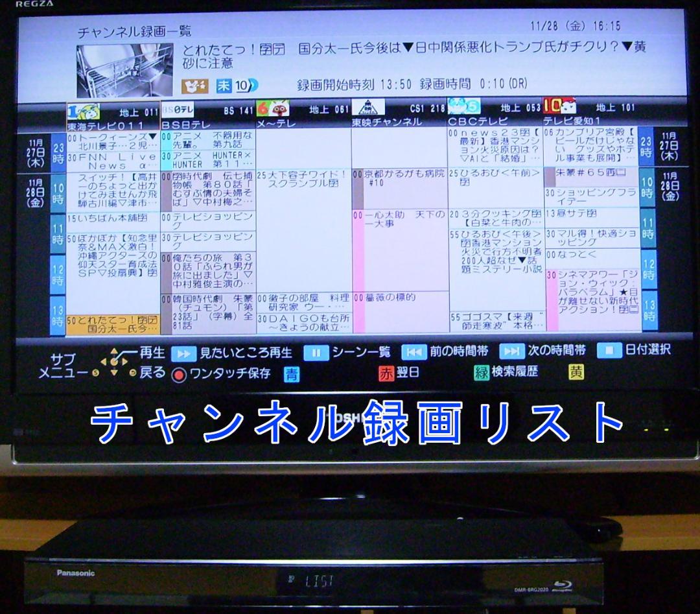Image resolution: width=700 pixels, height=614 pixels.
Task: Expand 翌日 with the red color key
Action: coord(385,373)
